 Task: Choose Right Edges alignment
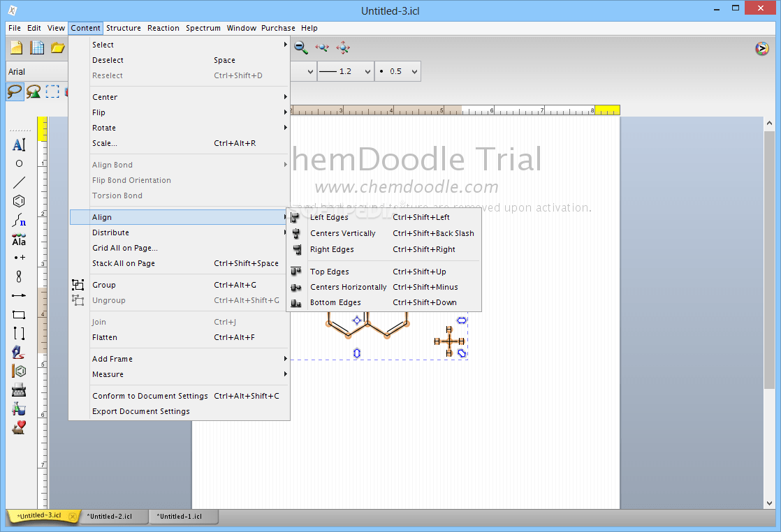[384, 249]
